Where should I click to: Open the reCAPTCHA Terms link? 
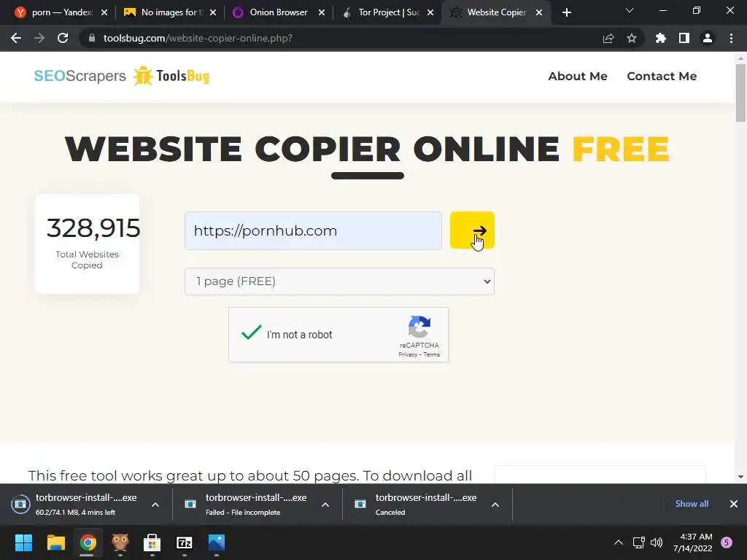coord(432,354)
